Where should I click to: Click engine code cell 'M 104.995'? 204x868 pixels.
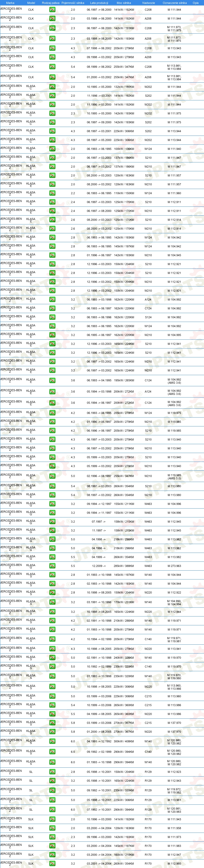[174, 335]
